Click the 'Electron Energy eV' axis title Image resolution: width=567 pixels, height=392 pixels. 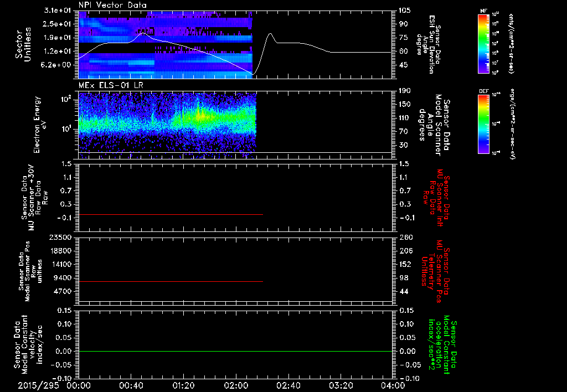[39, 125]
